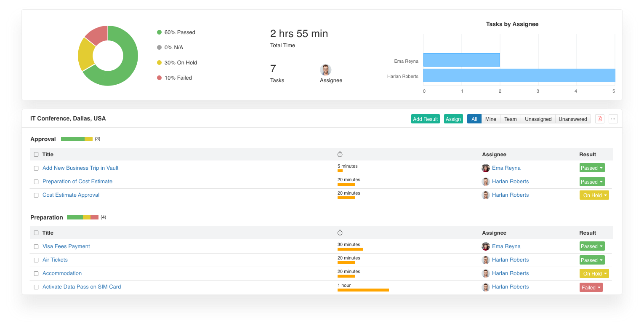Click the Assignee avatar in summary panel

tap(325, 70)
